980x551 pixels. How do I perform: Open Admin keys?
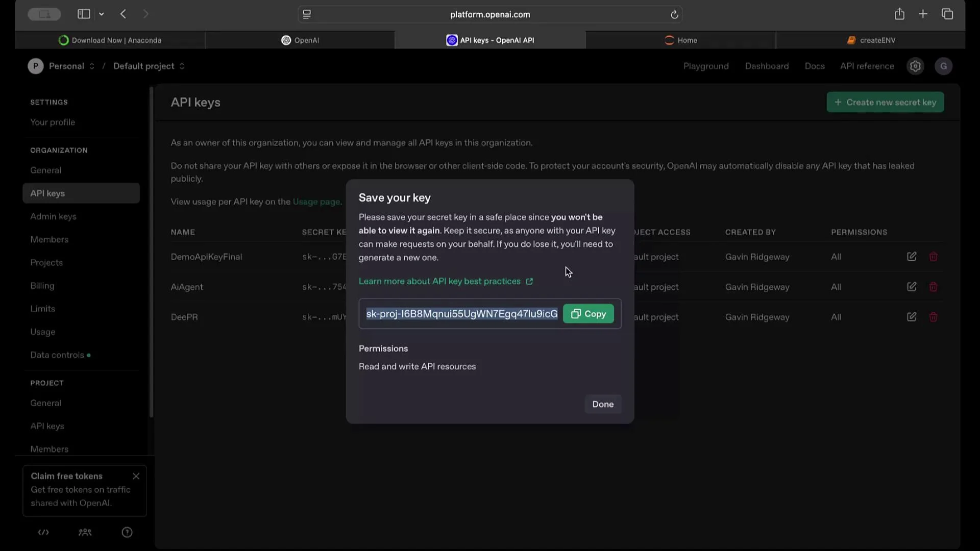point(53,216)
